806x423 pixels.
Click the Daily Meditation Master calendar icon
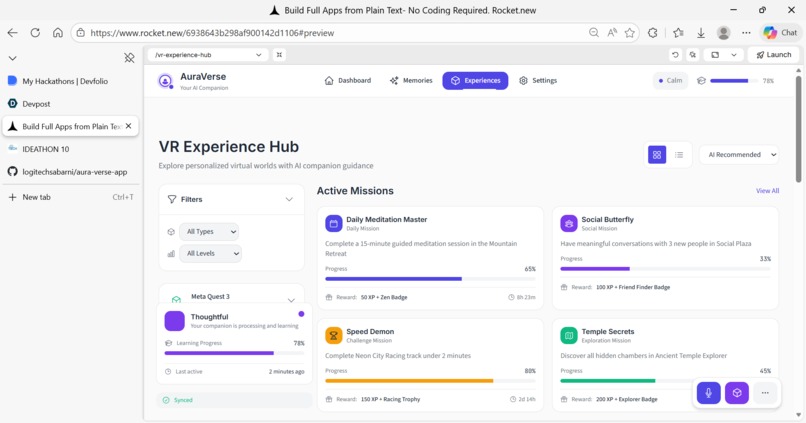(x=334, y=224)
